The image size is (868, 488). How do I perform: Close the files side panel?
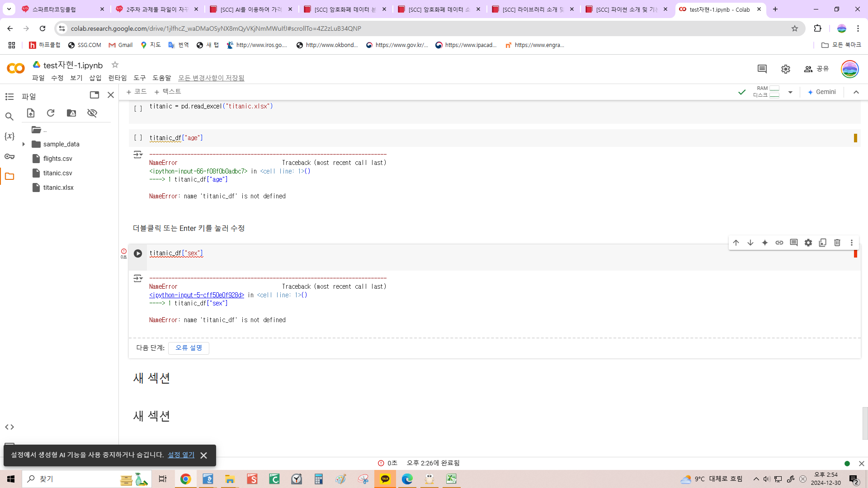(x=111, y=95)
